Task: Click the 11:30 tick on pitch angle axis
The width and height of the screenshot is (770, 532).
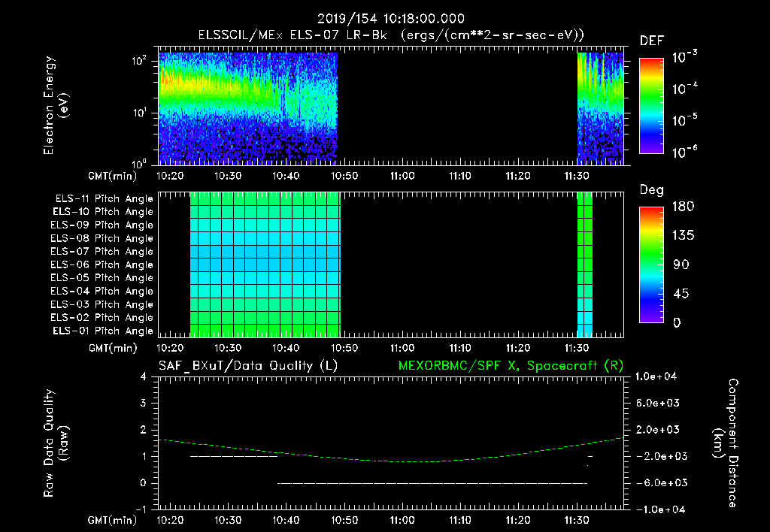Action: click(577, 348)
